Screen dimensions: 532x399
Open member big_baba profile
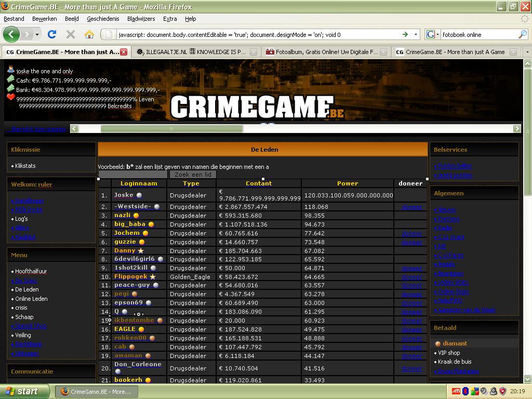129,224
